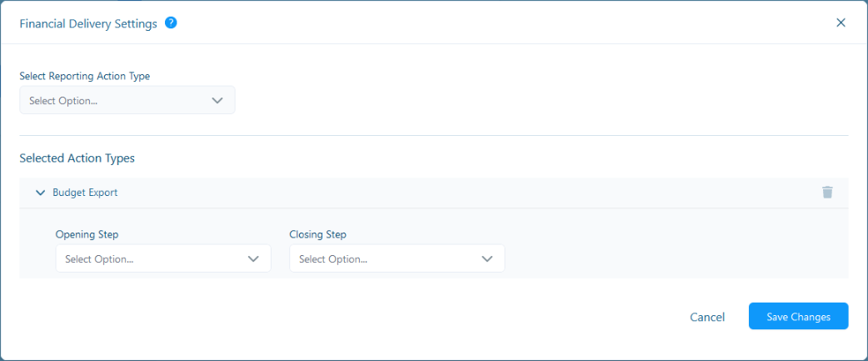Click the blue help question mark icon
Screen dimensions: 868x361
pyautogui.click(x=171, y=23)
